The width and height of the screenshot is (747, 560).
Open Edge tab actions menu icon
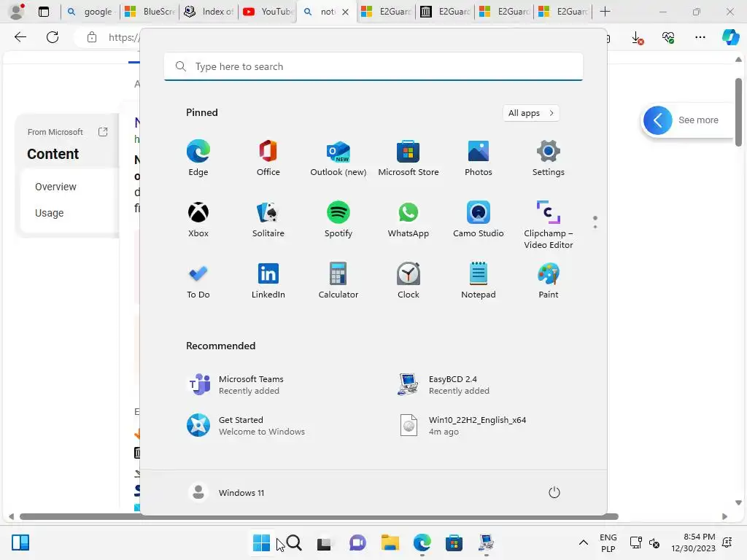[44, 12]
